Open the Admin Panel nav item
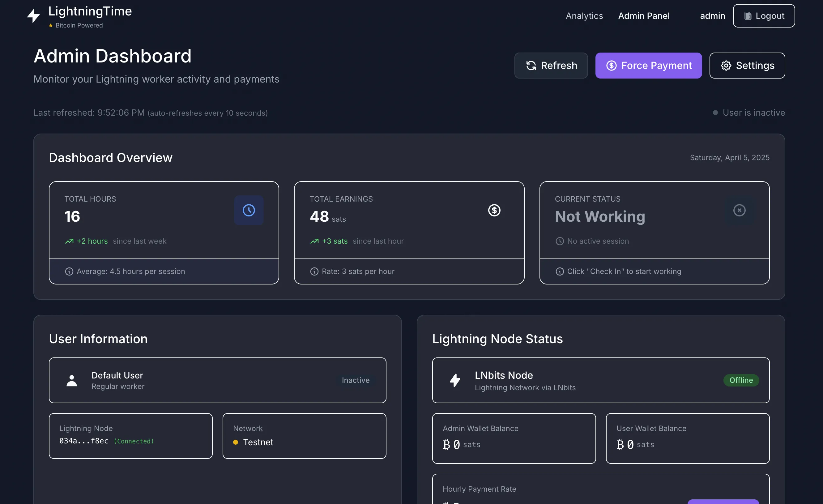This screenshot has height=504, width=823. [644, 16]
